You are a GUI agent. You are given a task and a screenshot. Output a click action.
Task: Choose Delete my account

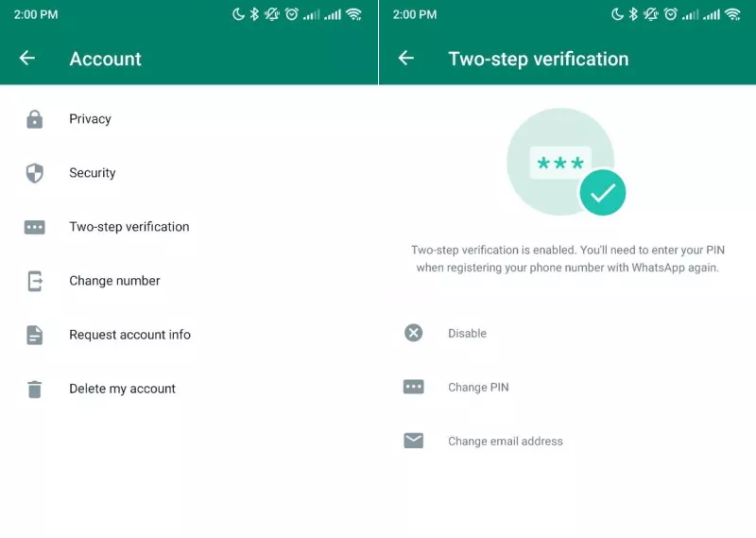123,389
